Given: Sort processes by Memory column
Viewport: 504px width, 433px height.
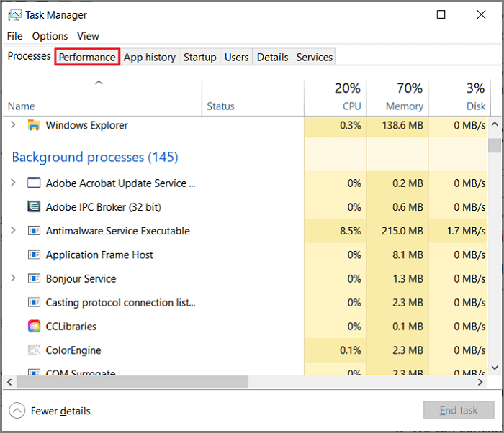Looking at the screenshot, I should click(x=404, y=106).
